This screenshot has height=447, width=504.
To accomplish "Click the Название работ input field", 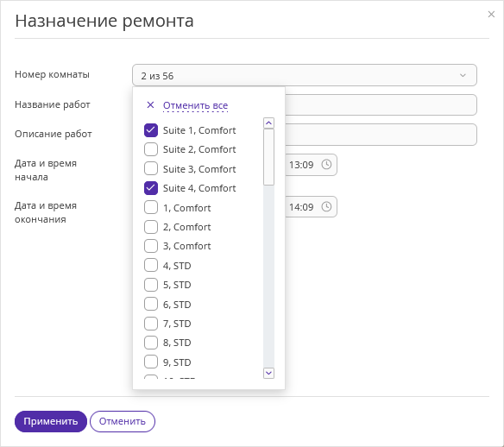I will 381,104.
